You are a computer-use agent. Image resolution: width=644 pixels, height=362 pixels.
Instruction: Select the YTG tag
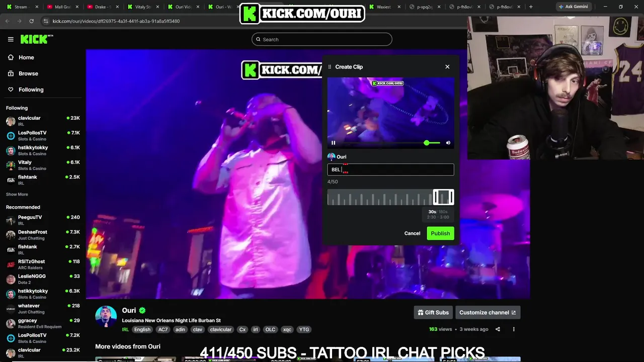click(x=304, y=330)
